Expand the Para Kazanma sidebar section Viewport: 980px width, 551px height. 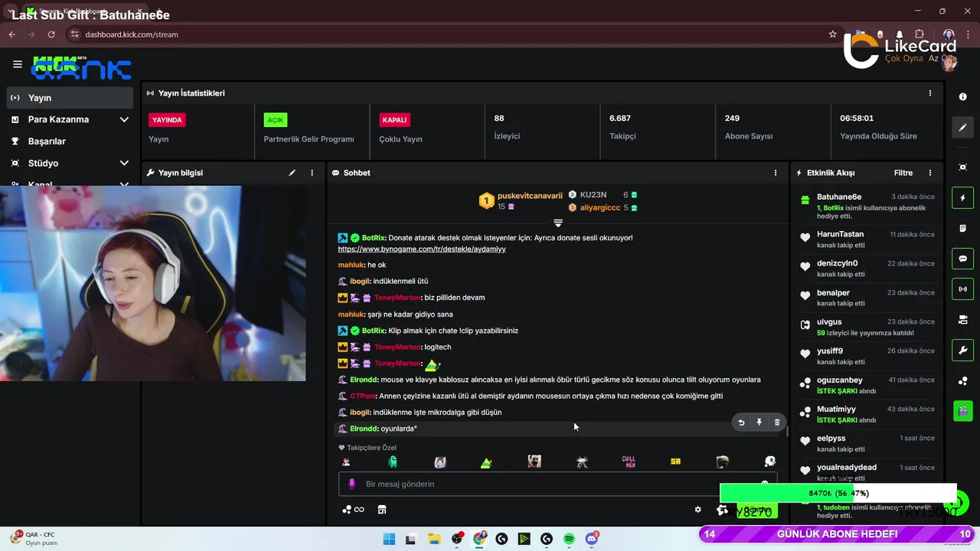70,119
